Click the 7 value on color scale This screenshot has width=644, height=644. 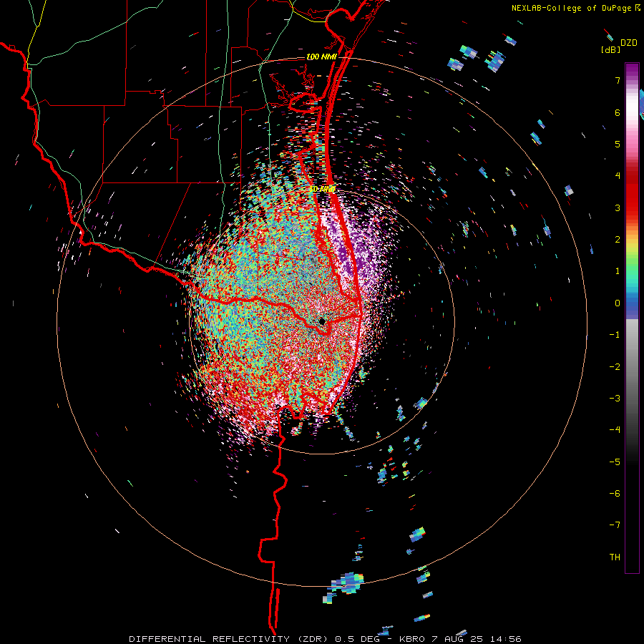pyautogui.click(x=618, y=80)
